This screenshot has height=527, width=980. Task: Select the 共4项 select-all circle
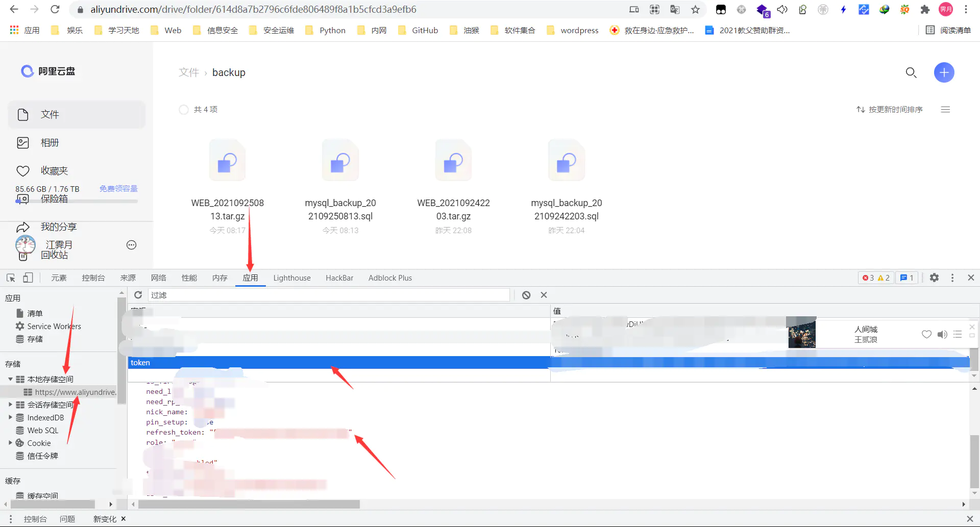pos(184,109)
